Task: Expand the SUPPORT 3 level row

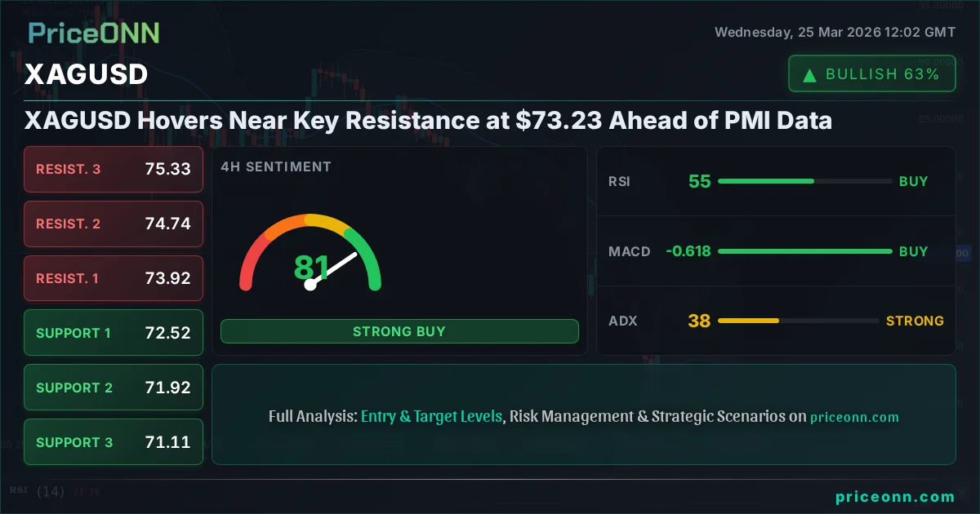Action: [x=113, y=441]
